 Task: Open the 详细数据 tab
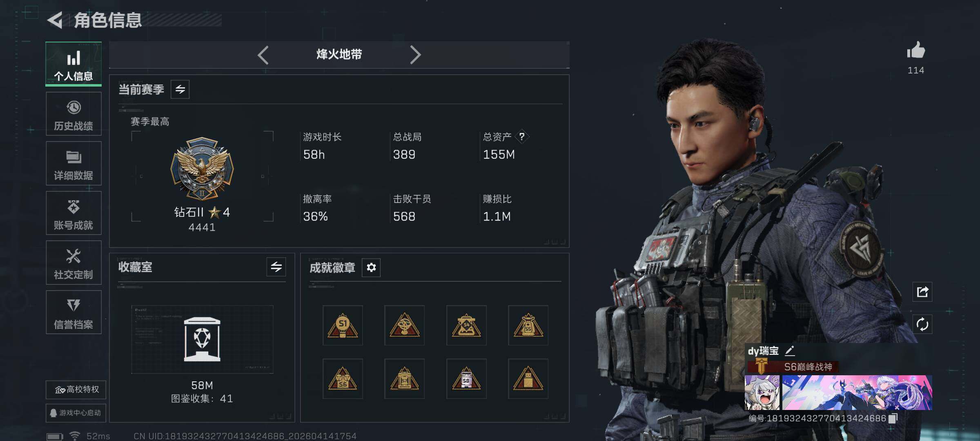[x=73, y=163]
